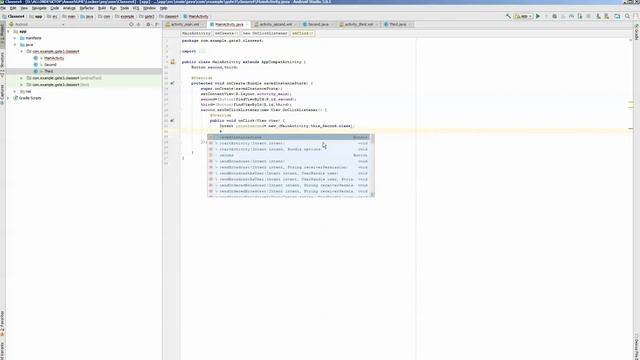Open Search Everywhere magnifier icon
Image resolution: width=640 pixels, height=360 pixels.
pyautogui.click(x=627, y=16)
